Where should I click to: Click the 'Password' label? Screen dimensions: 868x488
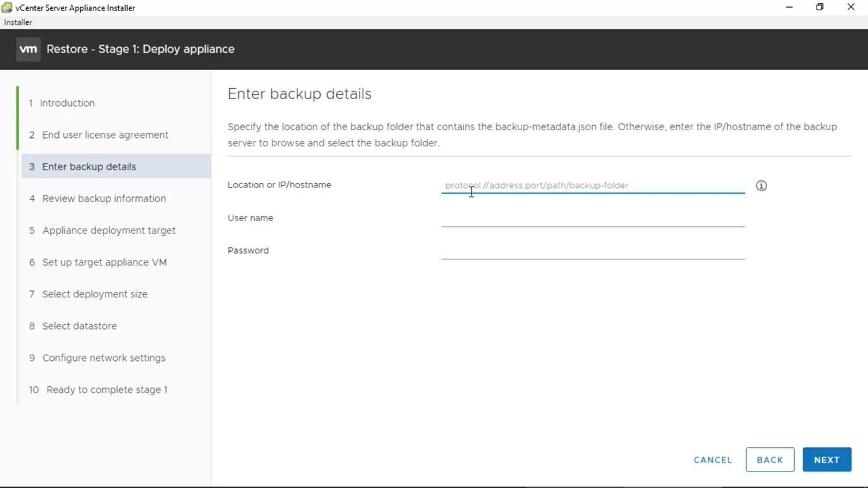[x=248, y=250]
